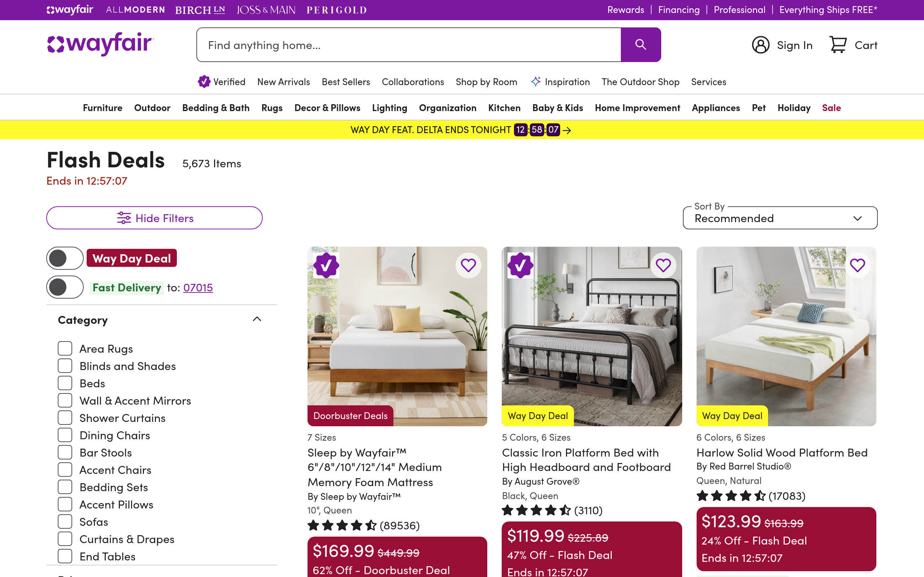Click the purple search magnifier button
Screen dimensions: 924x577
pos(640,45)
